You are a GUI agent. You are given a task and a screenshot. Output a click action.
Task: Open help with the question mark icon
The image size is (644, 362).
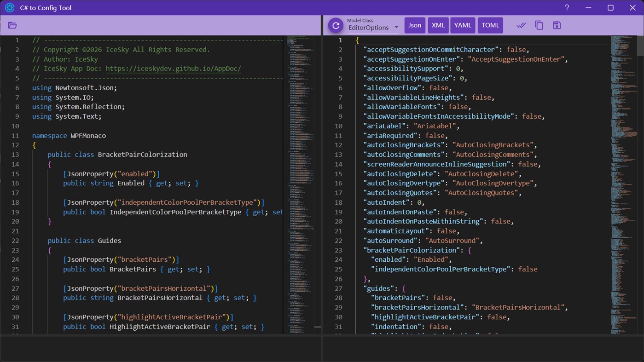click(567, 8)
